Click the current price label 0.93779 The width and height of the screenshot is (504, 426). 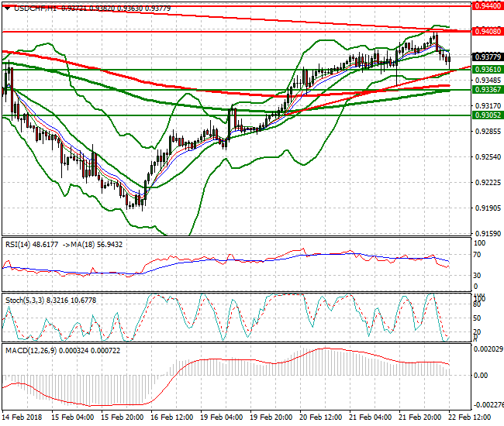(x=488, y=57)
